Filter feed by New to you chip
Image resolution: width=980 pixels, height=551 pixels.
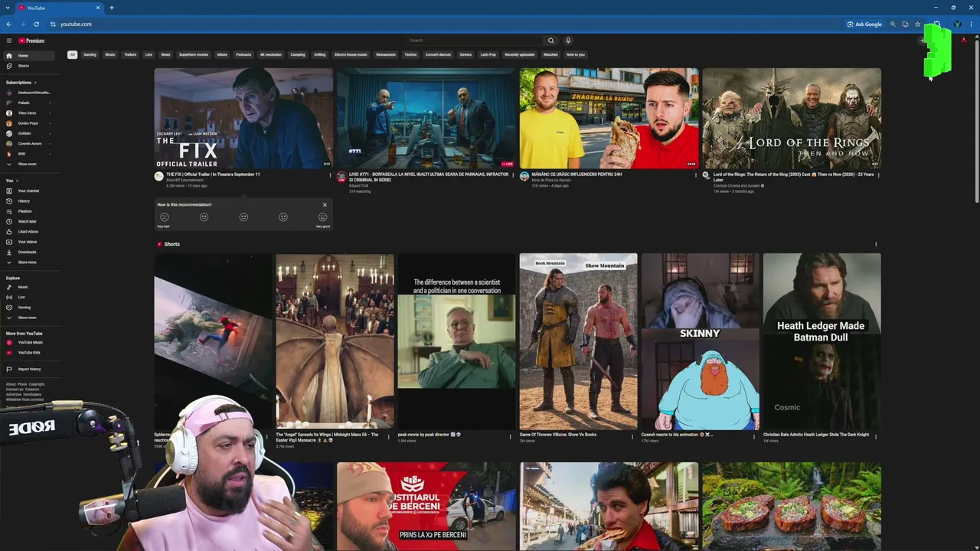click(x=576, y=55)
